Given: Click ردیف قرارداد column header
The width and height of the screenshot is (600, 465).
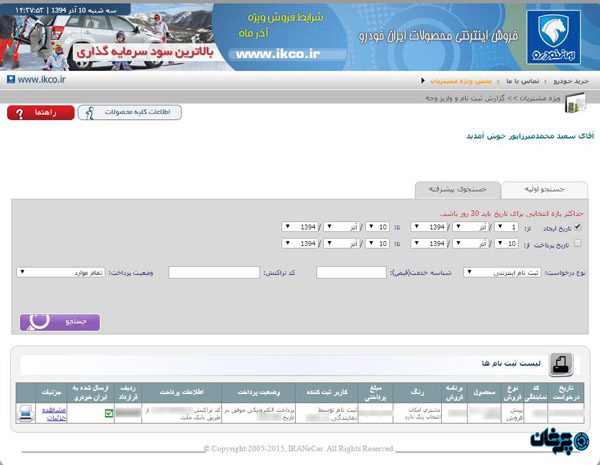Looking at the screenshot, I should click(128, 392).
